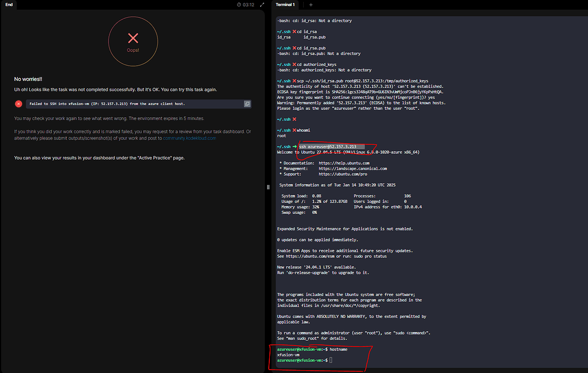This screenshot has height=373, width=588.
Task: Click the Failed to SSH message box
Action: coord(138,104)
